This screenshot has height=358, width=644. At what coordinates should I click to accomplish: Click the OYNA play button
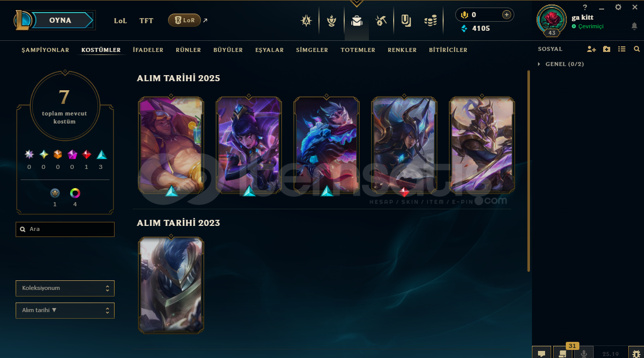(62, 20)
